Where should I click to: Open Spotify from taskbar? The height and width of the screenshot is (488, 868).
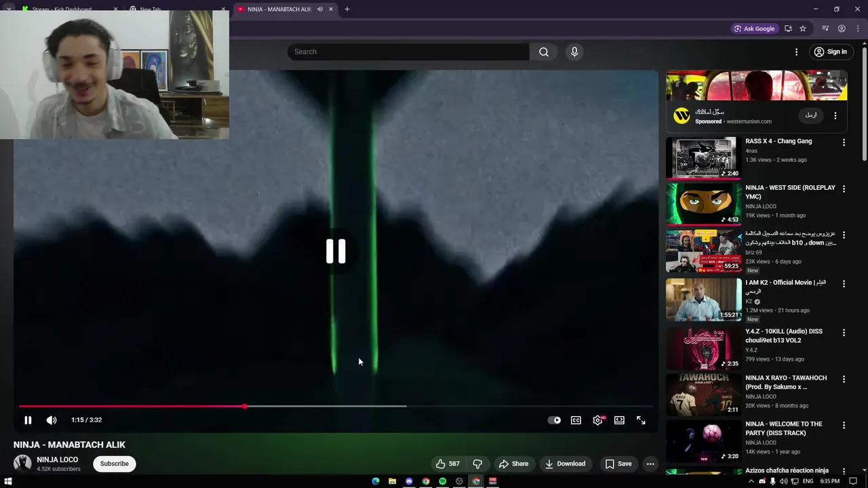(x=442, y=481)
